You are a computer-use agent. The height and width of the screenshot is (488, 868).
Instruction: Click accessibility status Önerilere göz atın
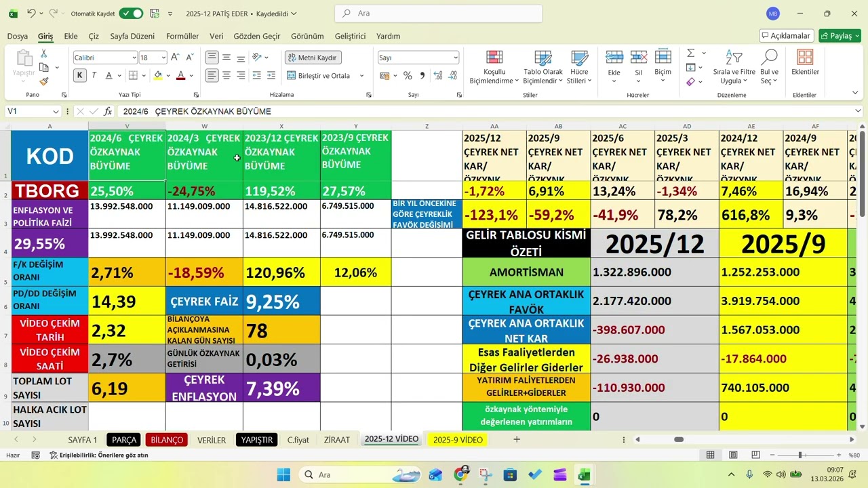click(x=99, y=455)
